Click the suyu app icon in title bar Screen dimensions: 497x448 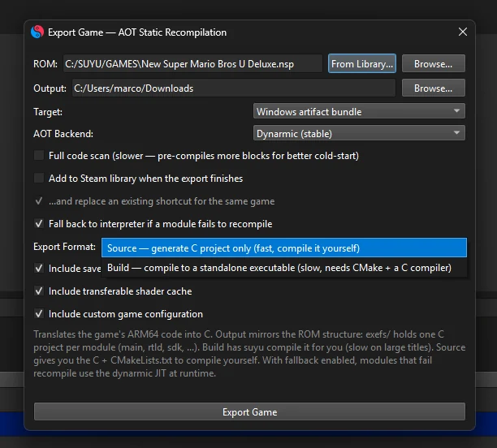point(37,32)
